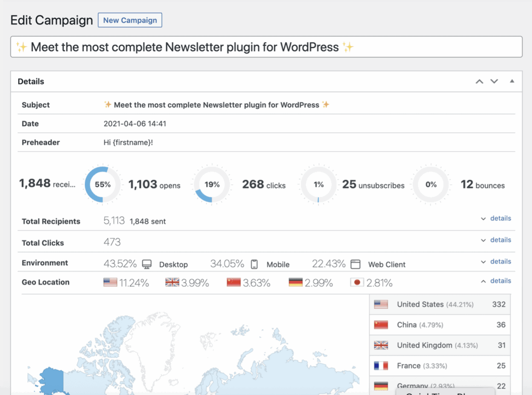Move the Details panel down

click(x=494, y=81)
